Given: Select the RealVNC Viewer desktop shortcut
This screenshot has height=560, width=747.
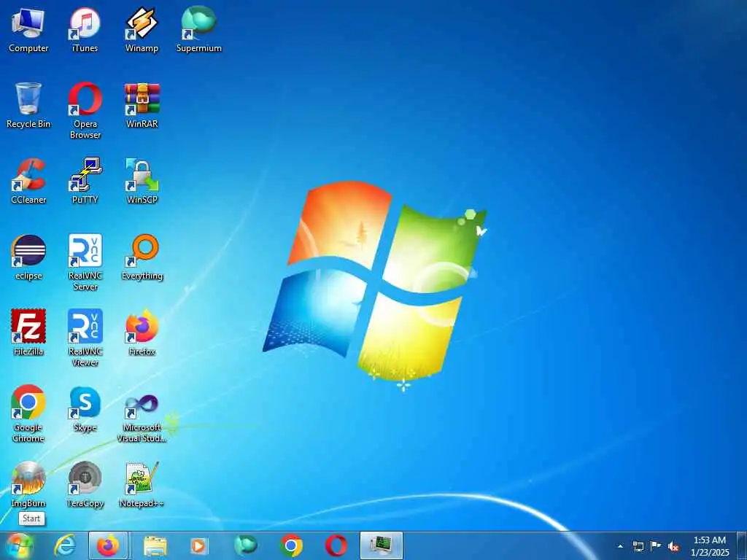Looking at the screenshot, I should click(x=85, y=338).
